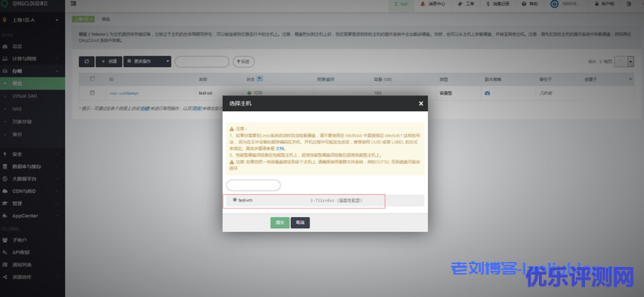Select 硬盘 in the sidebar
Image resolution: width=644 pixels, height=297 pixels.
pos(33,84)
